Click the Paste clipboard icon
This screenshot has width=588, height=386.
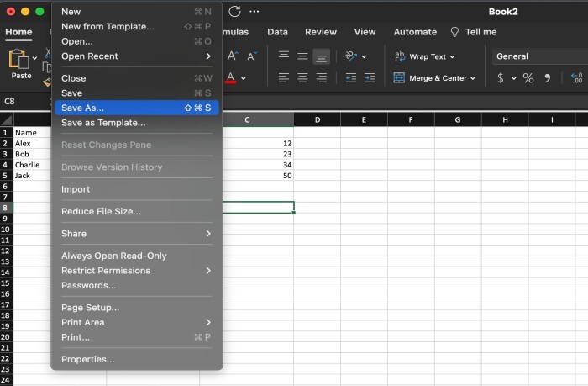point(20,61)
